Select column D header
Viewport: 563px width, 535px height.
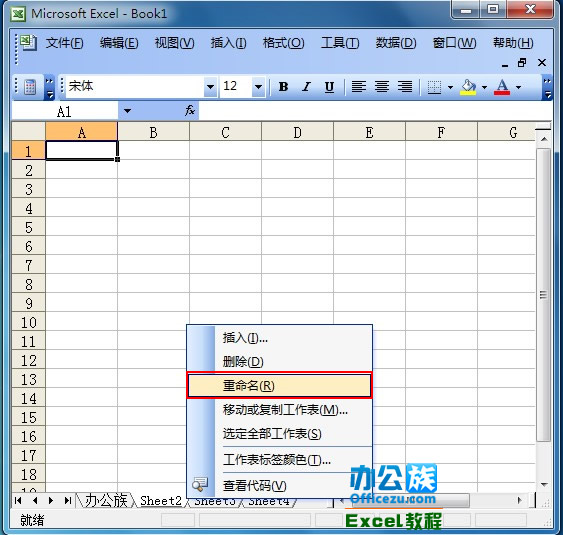pos(297,132)
